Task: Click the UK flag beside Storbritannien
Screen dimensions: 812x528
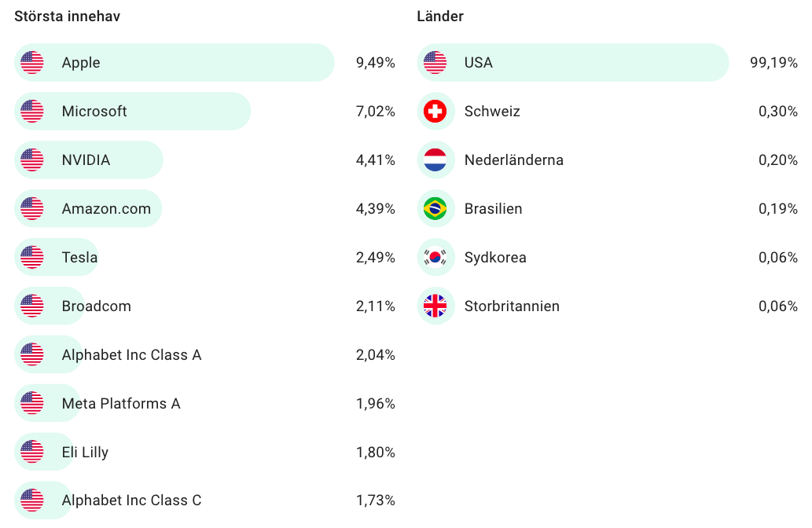Action: click(x=435, y=306)
